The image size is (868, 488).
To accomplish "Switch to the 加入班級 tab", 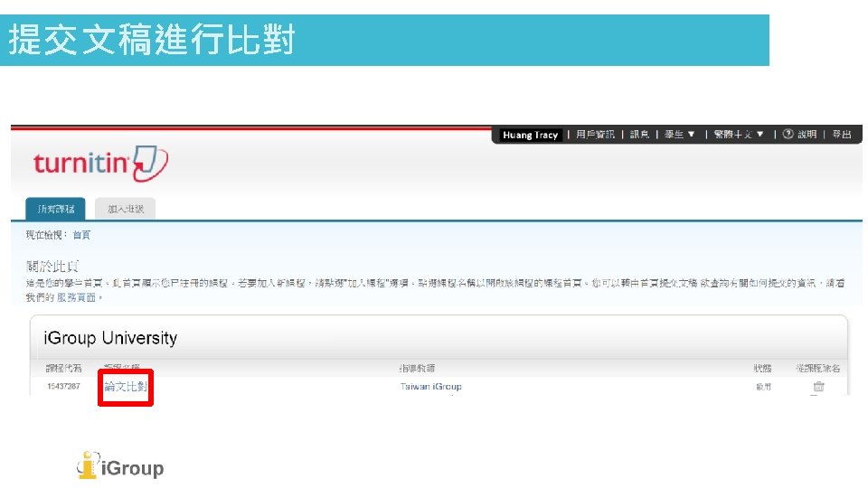I will pyautogui.click(x=125, y=209).
